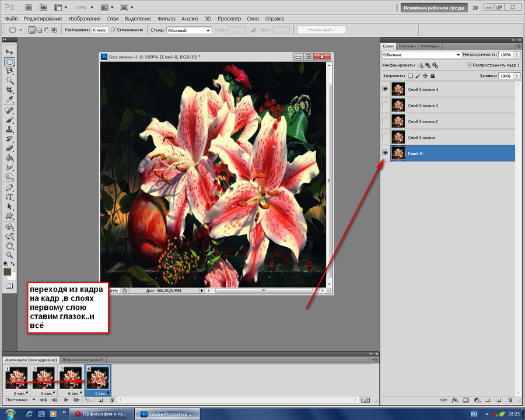This screenshot has height=420, width=525.
Task: Open the blend mode dropdown Обычные
Action: point(422,55)
